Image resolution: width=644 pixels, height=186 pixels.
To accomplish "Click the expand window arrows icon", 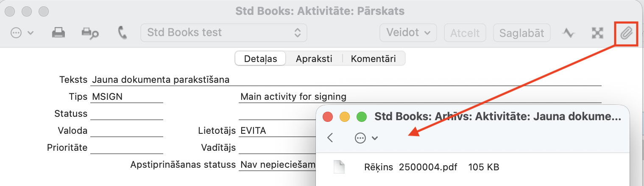I will [x=597, y=33].
